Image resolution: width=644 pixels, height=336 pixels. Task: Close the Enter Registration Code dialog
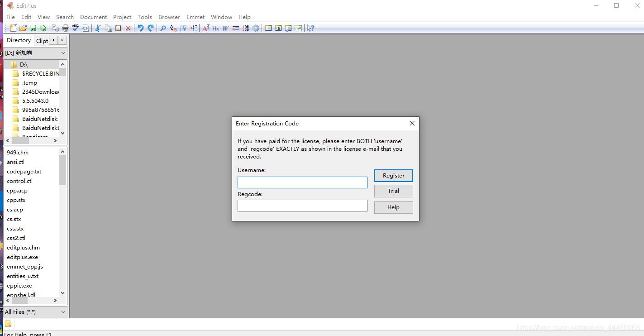click(412, 123)
